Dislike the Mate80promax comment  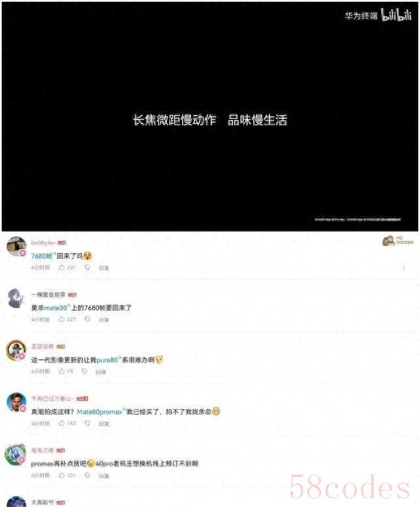tap(87, 423)
